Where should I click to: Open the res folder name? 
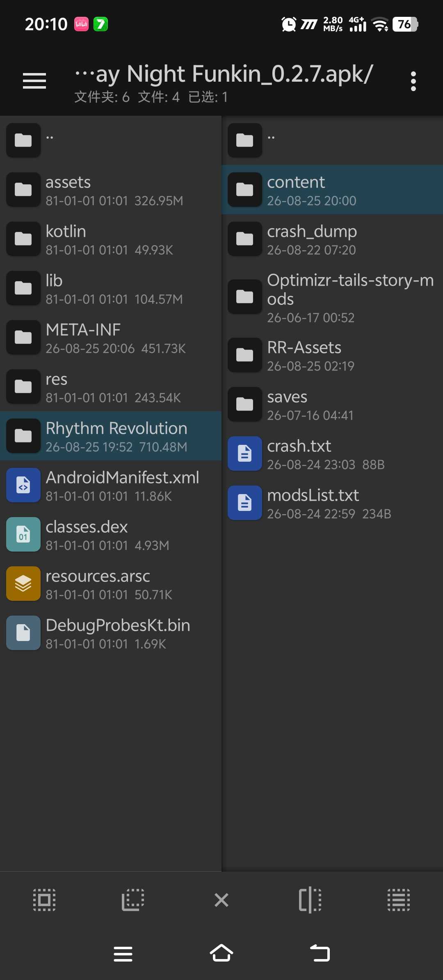[x=56, y=380]
